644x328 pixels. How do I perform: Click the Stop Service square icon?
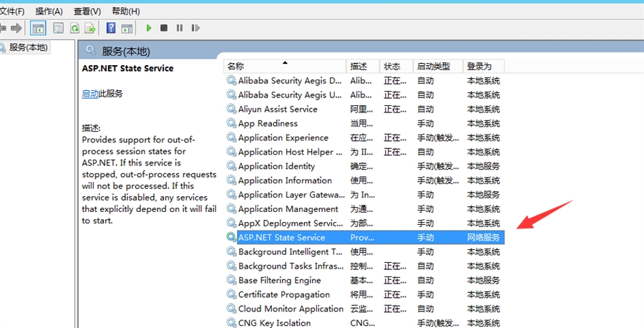pos(164,28)
